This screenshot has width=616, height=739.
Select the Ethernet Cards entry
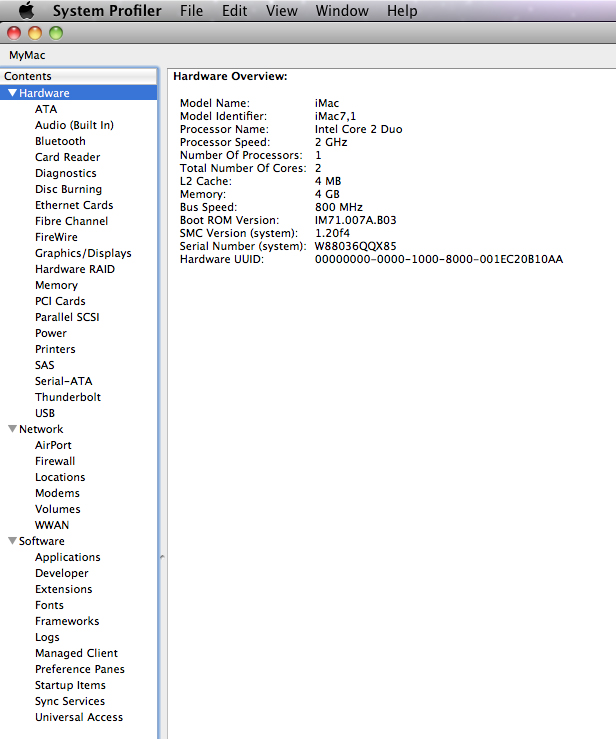(74, 205)
